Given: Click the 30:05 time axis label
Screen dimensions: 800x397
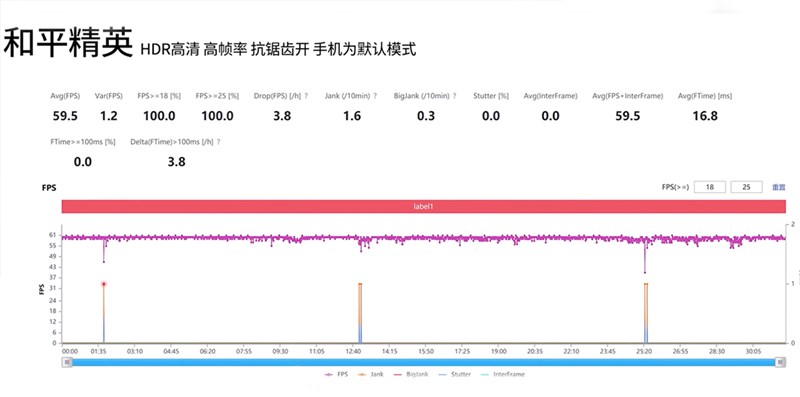Looking at the screenshot, I should (x=753, y=352).
